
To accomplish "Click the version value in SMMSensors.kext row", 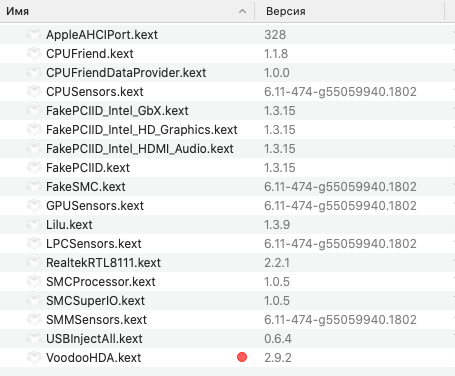I will (340, 320).
